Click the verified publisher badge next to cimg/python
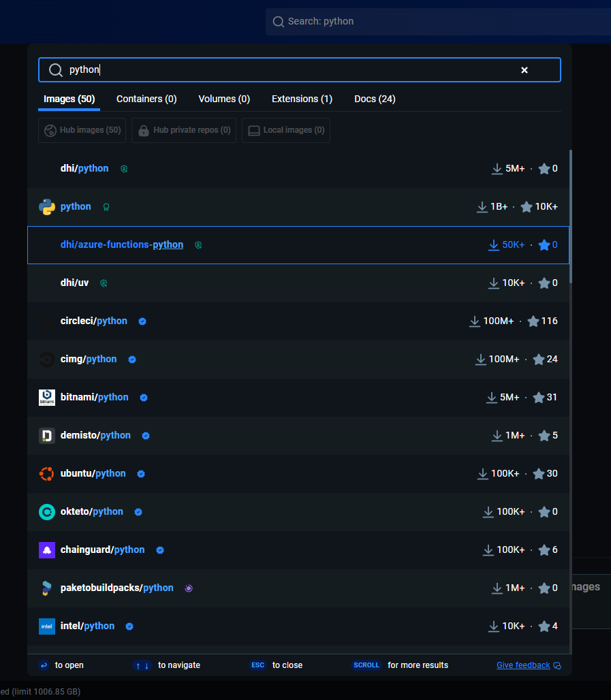Image resolution: width=611 pixels, height=700 pixels. pos(132,360)
